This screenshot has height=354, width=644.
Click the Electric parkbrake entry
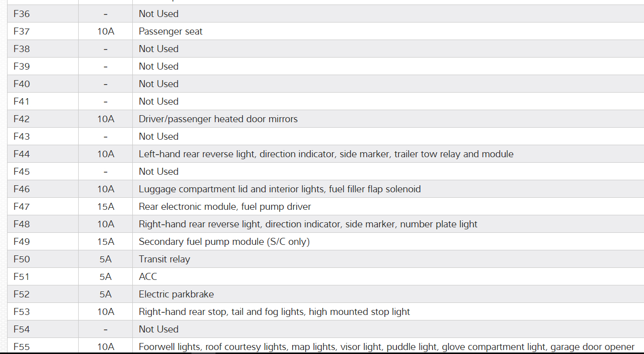[x=176, y=294]
